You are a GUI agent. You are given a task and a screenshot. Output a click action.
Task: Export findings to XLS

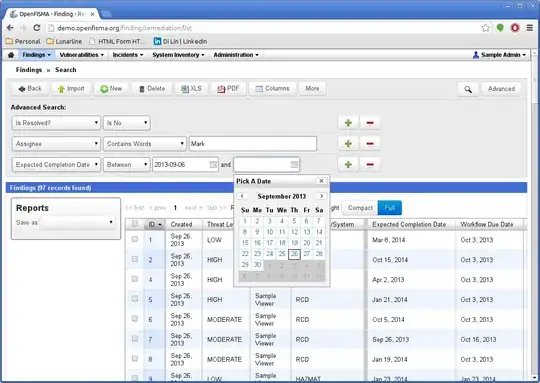pos(191,89)
